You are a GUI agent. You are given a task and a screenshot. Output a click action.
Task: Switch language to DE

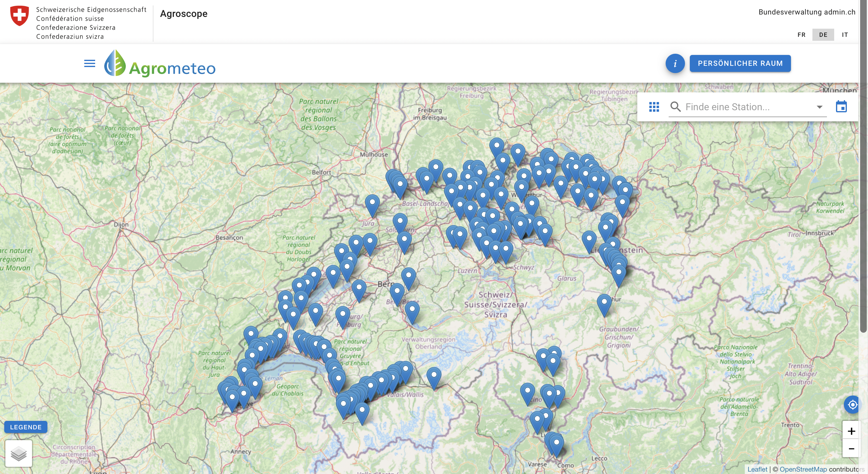(x=823, y=35)
